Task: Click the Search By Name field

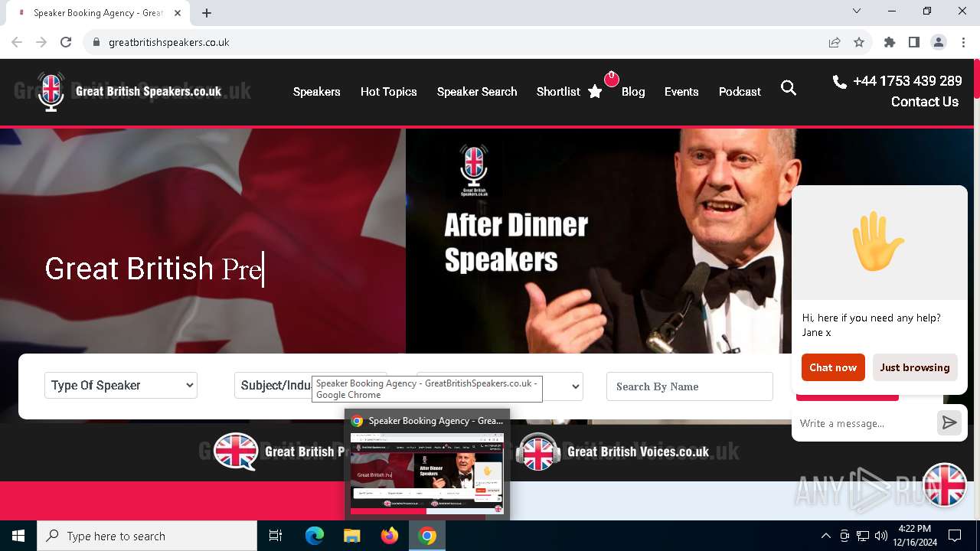Action: point(689,386)
